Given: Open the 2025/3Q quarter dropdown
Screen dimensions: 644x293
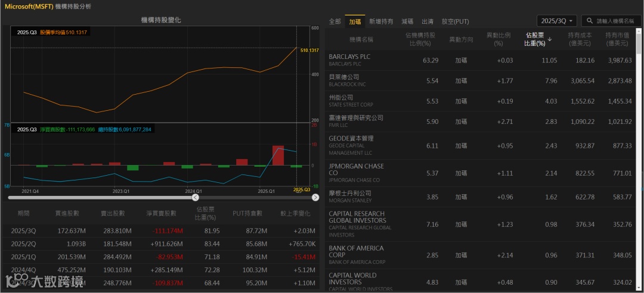Looking at the screenshot, I should 556,21.
